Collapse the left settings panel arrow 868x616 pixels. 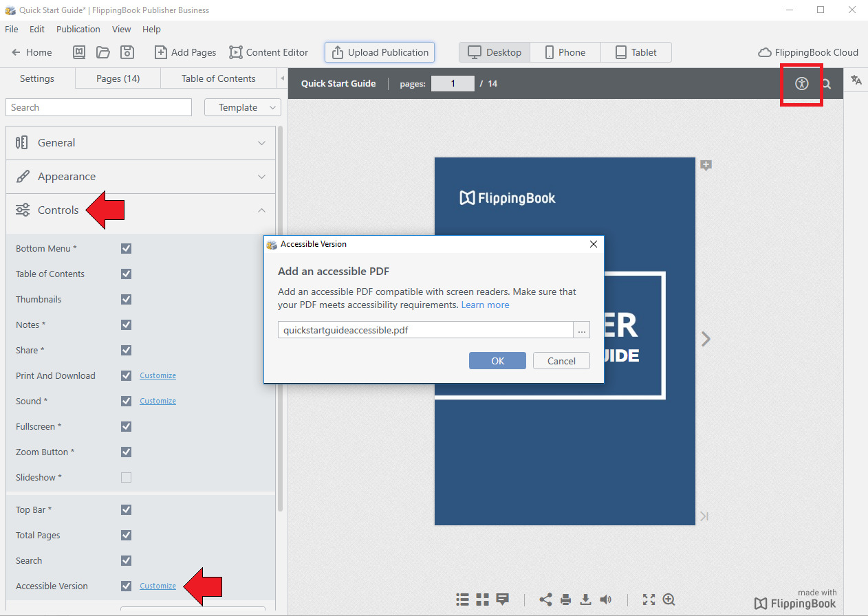pos(282,78)
